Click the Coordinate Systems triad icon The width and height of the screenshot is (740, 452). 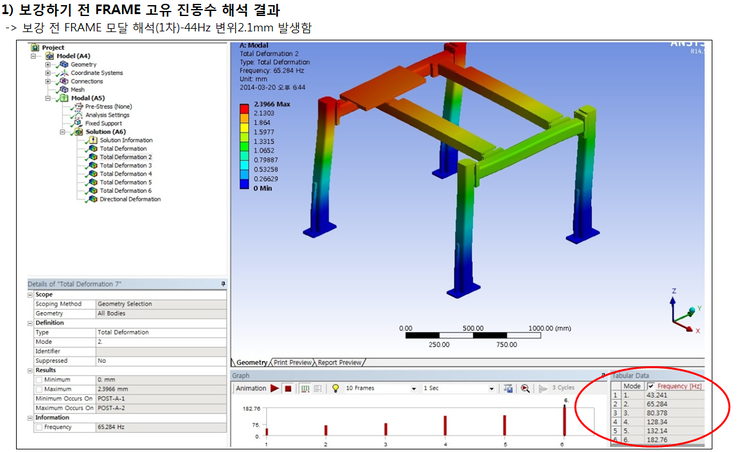(64, 73)
